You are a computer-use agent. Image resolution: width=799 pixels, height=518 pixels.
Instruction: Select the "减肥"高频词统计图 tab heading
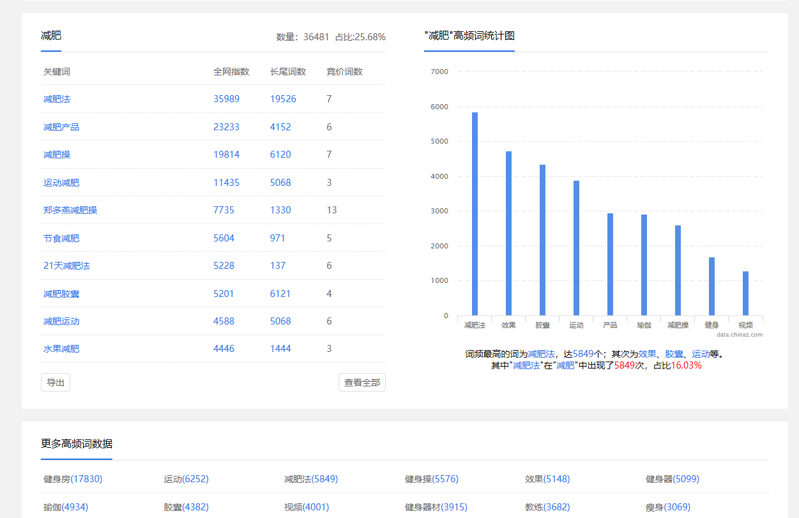coord(469,36)
